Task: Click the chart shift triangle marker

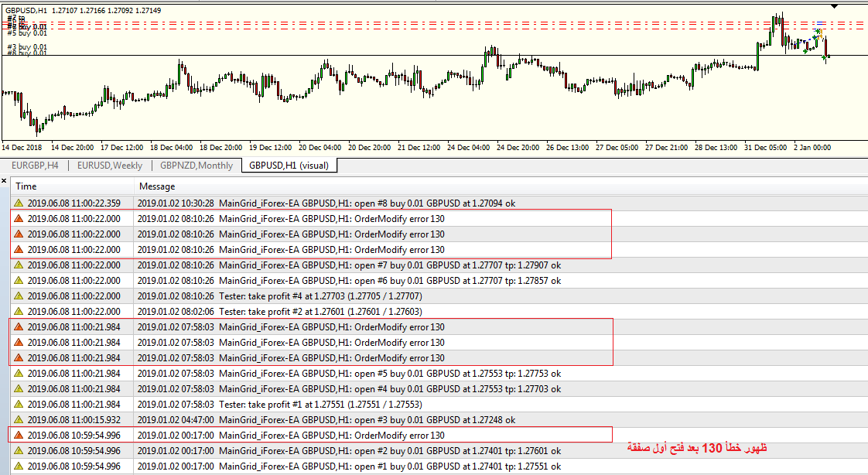Action: [x=834, y=5]
